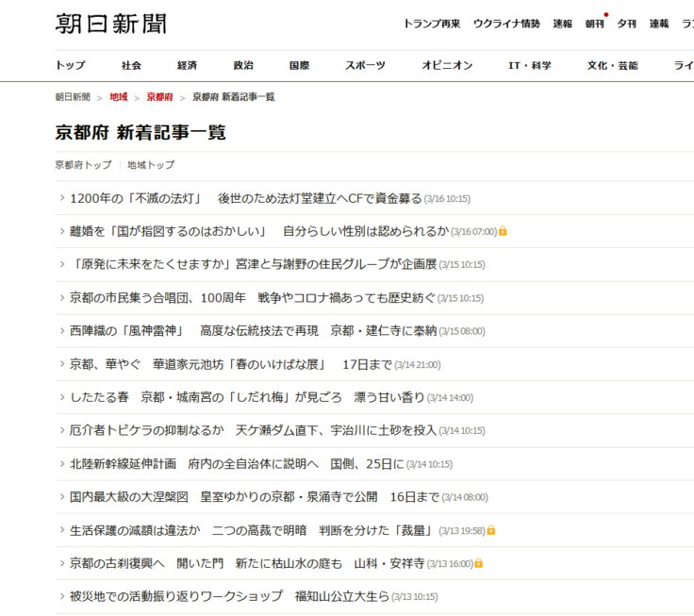Click lock icon beside 京都の古刹復興へ article
The image size is (694, 616).
click(478, 563)
